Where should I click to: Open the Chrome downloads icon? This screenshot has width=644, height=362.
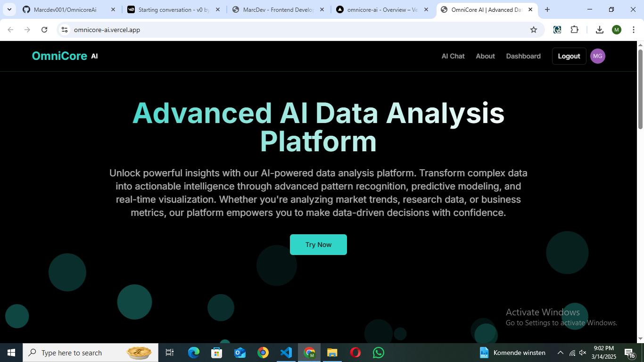tap(599, 29)
